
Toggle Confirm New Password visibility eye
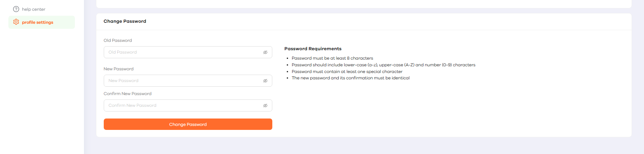pyautogui.click(x=265, y=105)
